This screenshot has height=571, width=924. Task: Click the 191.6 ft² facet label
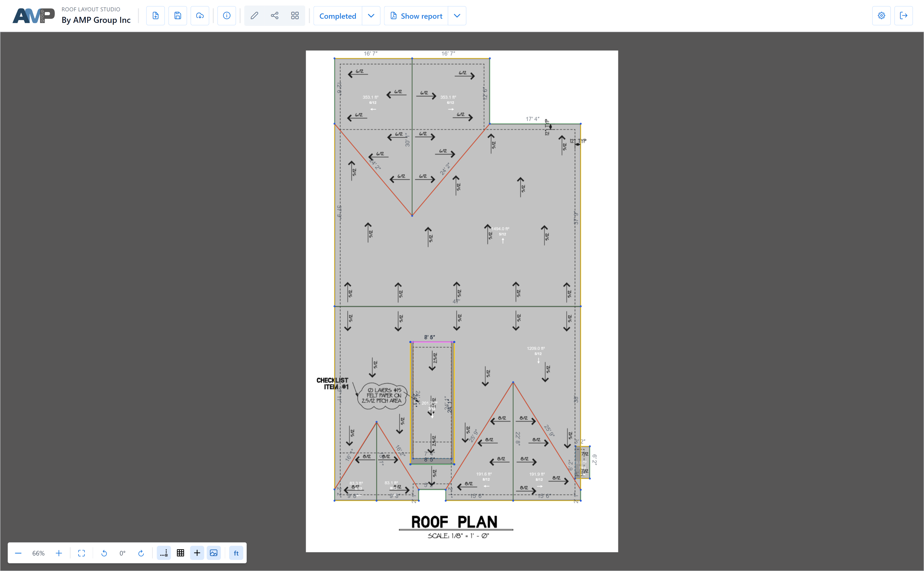484,474
